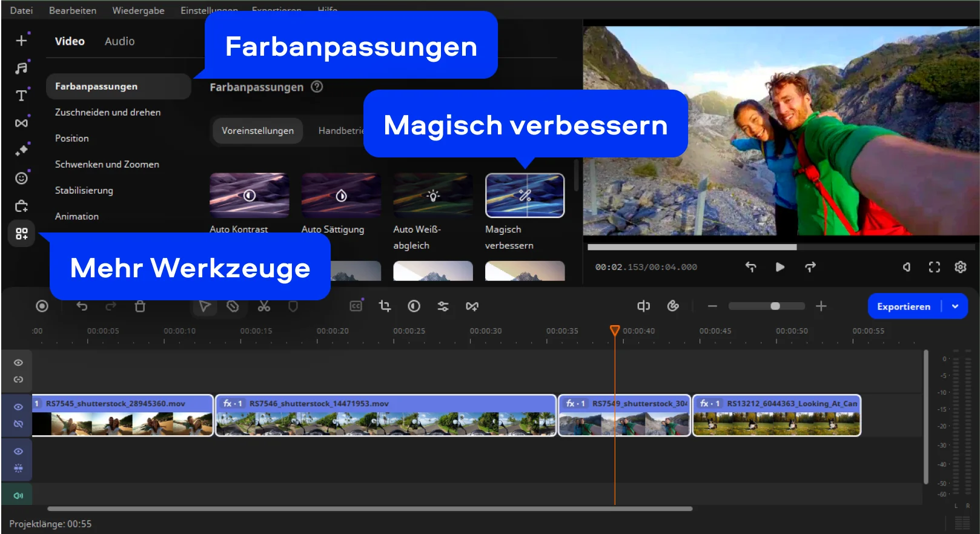Click the preview playback progress bar
The height and width of the screenshot is (534, 980).
tap(781, 247)
